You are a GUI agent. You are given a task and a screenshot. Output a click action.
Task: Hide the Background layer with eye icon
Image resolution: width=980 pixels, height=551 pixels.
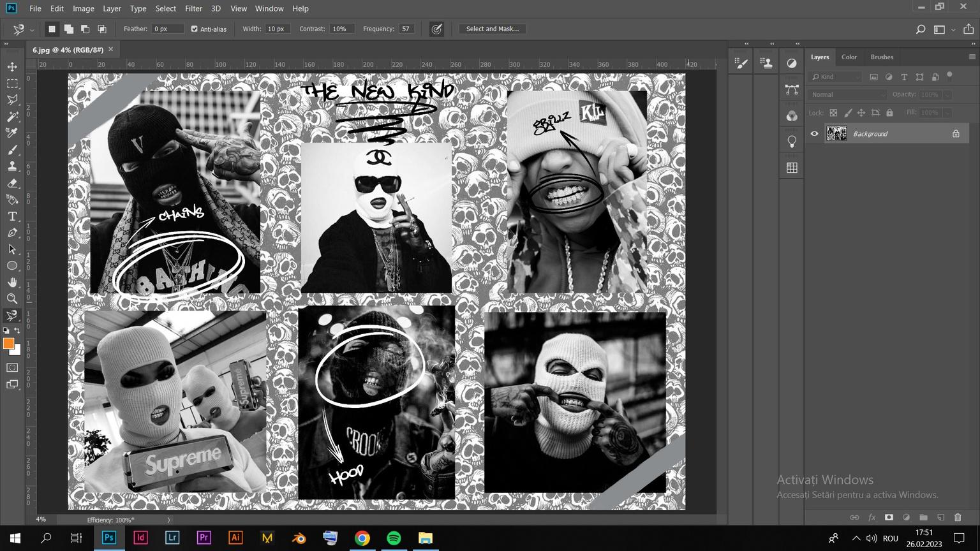(814, 133)
